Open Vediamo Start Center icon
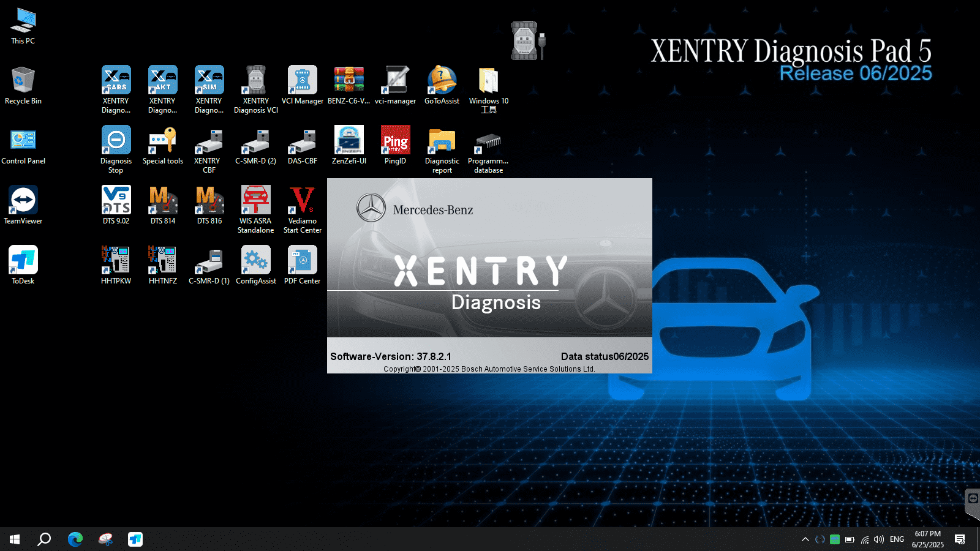 pyautogui.click(x=303, y=209)
